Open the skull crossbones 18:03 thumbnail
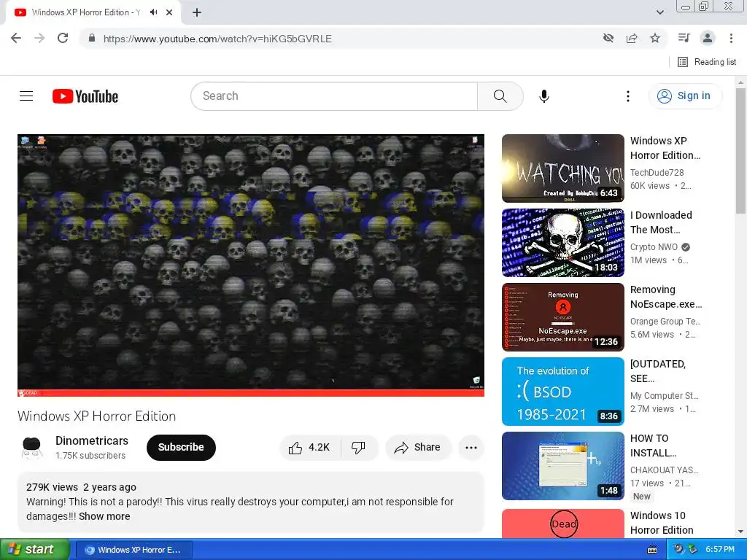The image size is (747, 560). click(562, 243)
